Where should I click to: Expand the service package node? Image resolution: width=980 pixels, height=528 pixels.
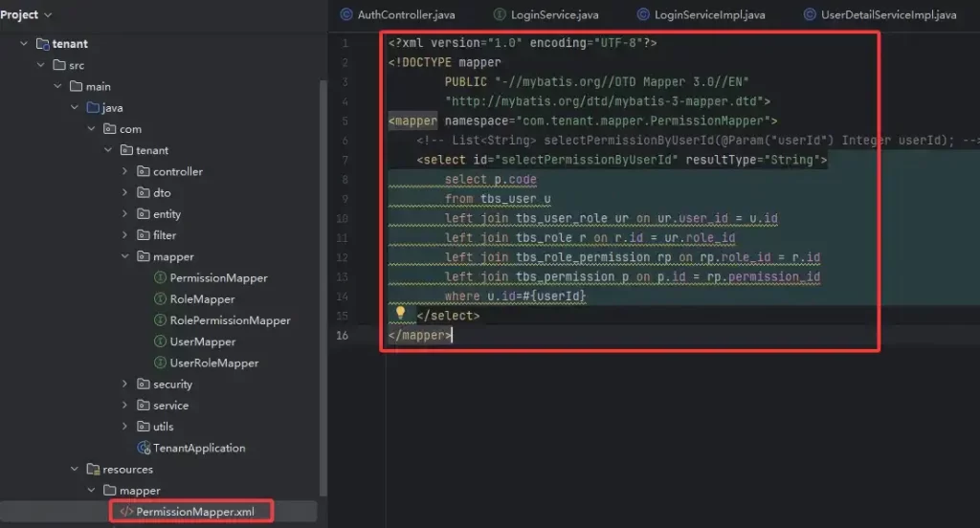point(124,406)
